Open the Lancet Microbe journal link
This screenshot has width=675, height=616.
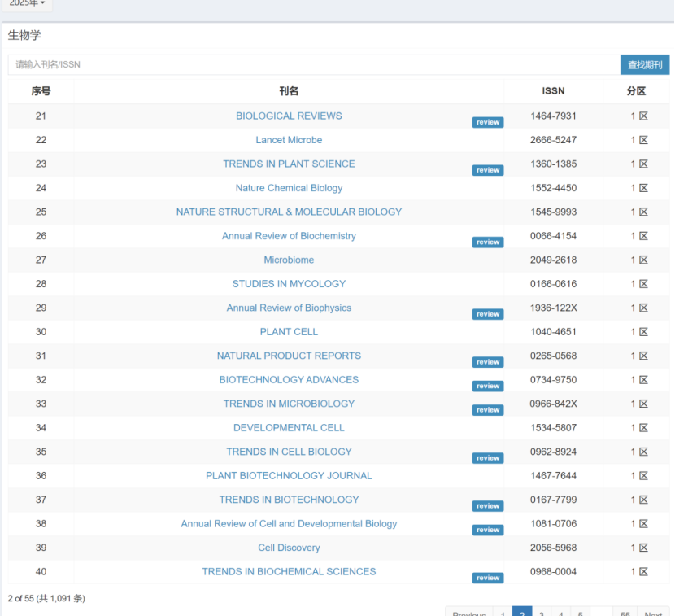pyautogui.click(x=289, y=140)
